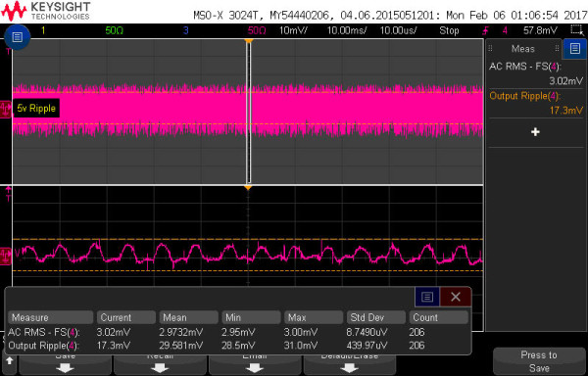Click the channel 4 ground marker in upper window

click(6, 109)
